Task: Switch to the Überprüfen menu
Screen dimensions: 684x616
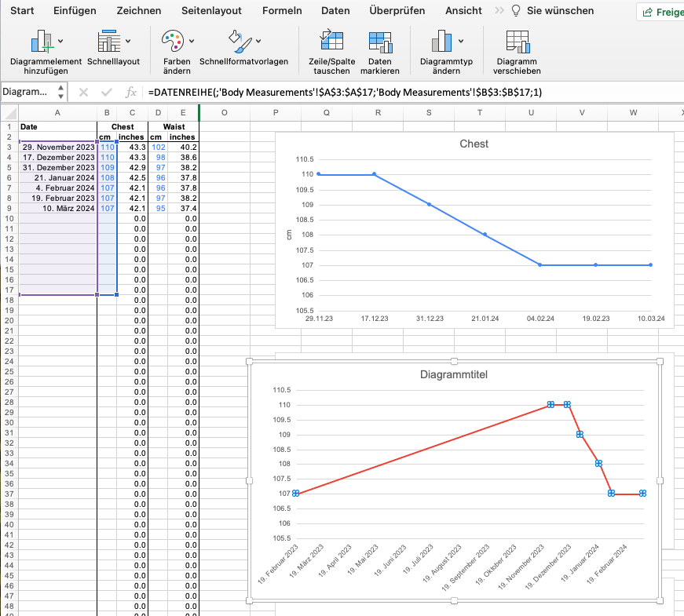Action: [397, 11]
